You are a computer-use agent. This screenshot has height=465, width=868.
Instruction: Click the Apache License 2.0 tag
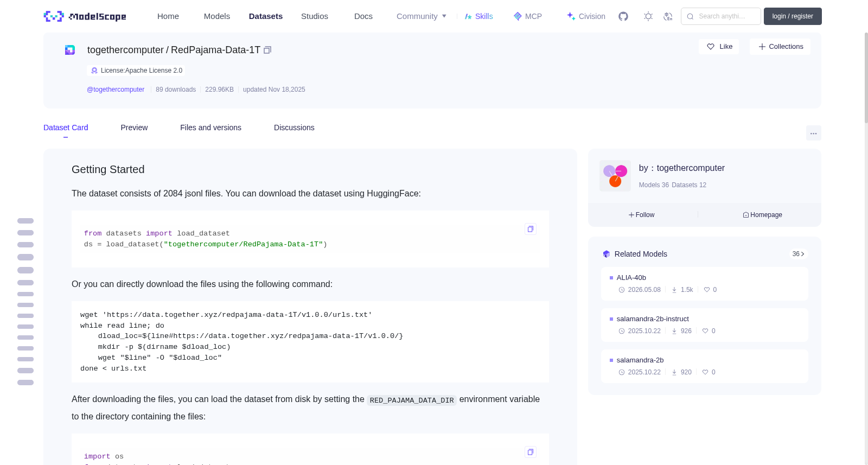tap(136, 71)
